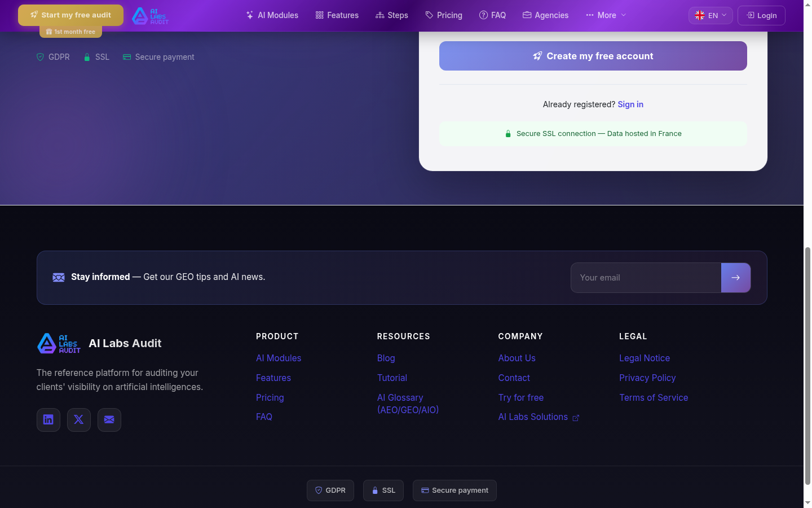812x508 pixels.
Task: Click the email envelope social icon
Action: [x=109, y=420]
